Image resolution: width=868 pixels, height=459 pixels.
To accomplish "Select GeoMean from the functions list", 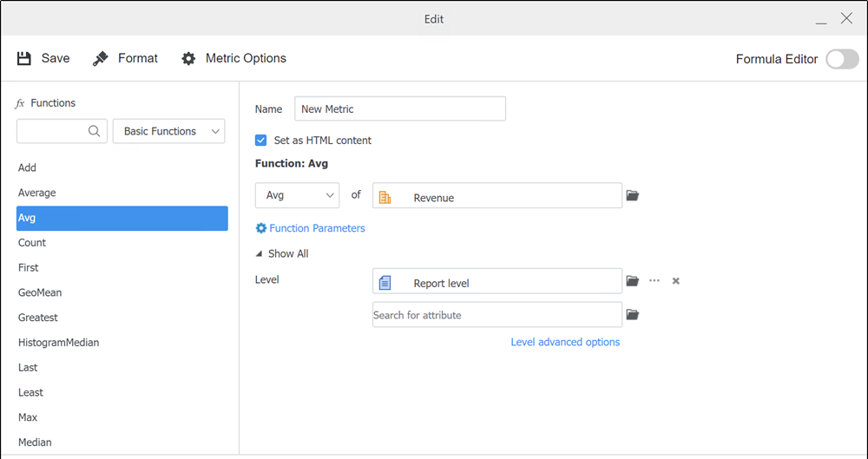I will coord(40,292).
